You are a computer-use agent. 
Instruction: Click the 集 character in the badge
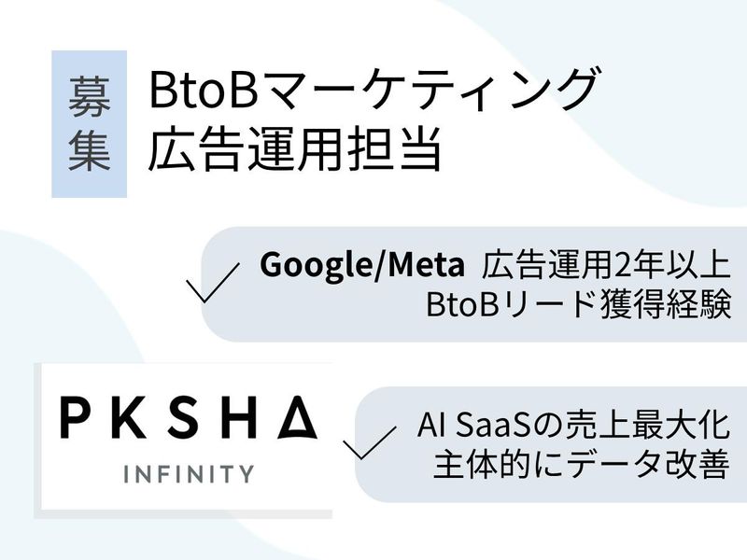coord(89,152)
